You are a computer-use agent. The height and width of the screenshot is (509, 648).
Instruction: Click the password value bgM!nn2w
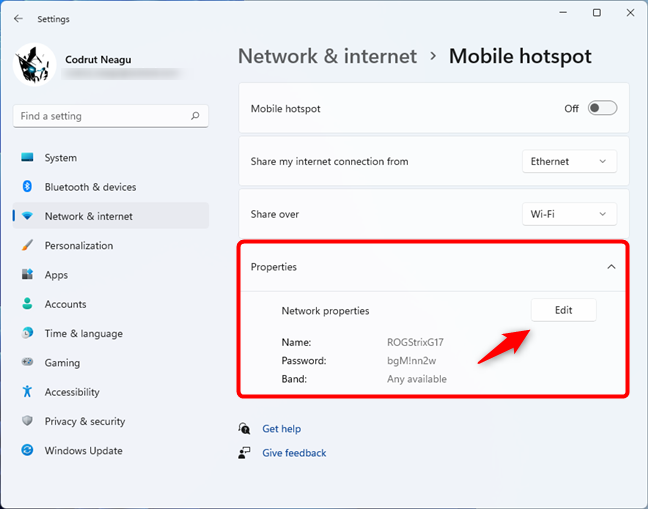click(x=412, y=361)
